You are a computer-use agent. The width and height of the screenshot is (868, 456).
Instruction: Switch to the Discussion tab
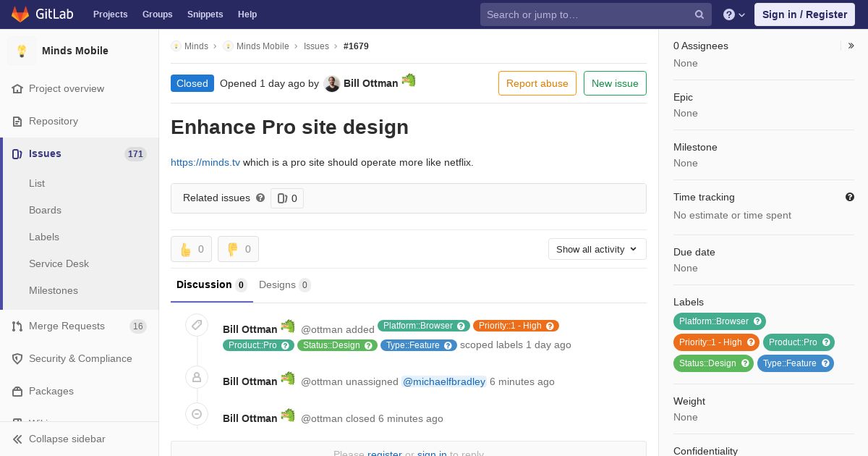[212, 284]
